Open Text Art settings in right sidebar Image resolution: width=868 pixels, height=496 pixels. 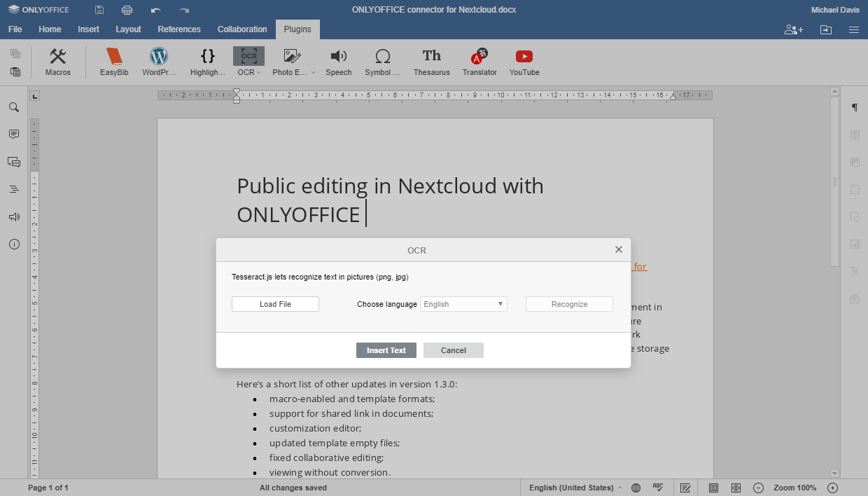(x=855, y=271)
